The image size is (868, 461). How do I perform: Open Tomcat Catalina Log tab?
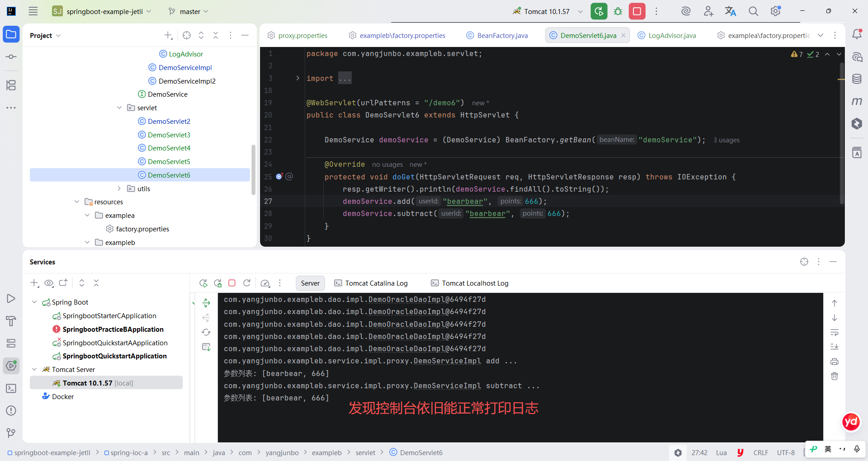click(371, 283)
